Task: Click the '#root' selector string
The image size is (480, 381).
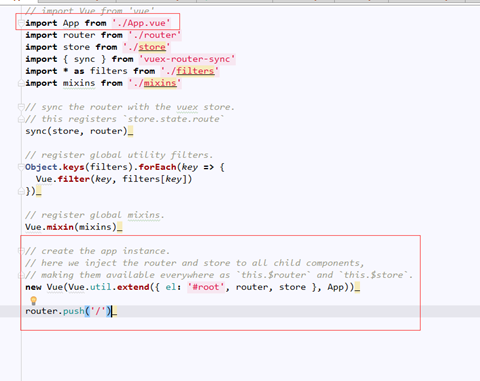Action: pyautogui.click(x=206, y=287)
